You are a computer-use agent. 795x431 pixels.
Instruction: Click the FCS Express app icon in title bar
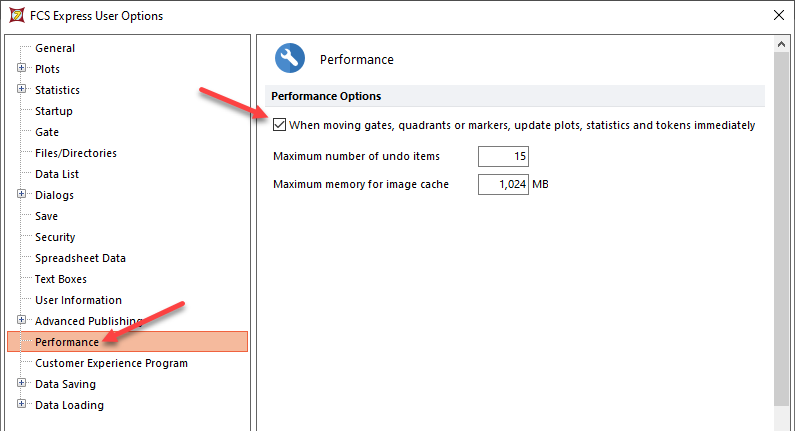click(x=13, y=15)
